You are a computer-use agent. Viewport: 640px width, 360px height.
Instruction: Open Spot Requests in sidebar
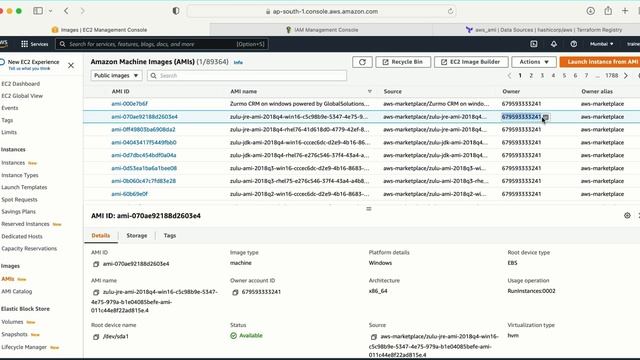tap(19, 200)
